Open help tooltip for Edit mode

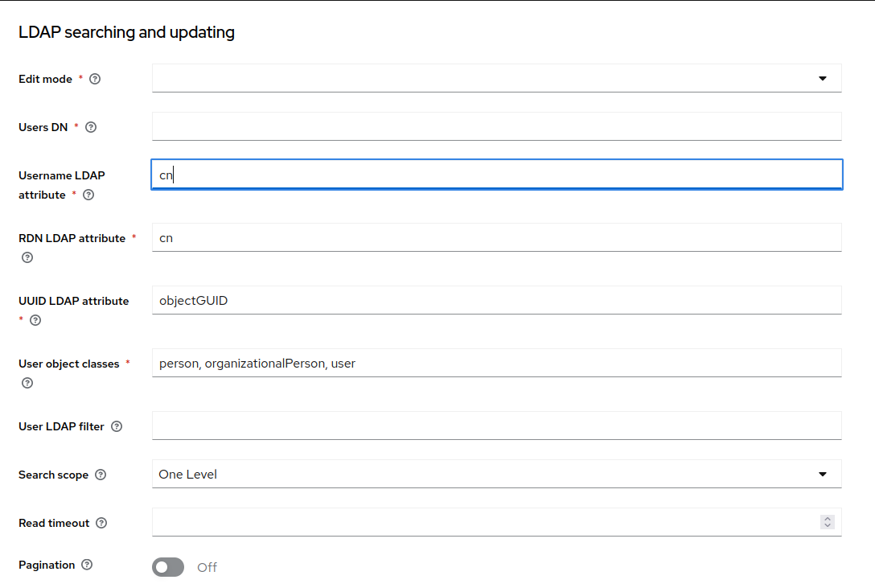[x=95, y=79]
